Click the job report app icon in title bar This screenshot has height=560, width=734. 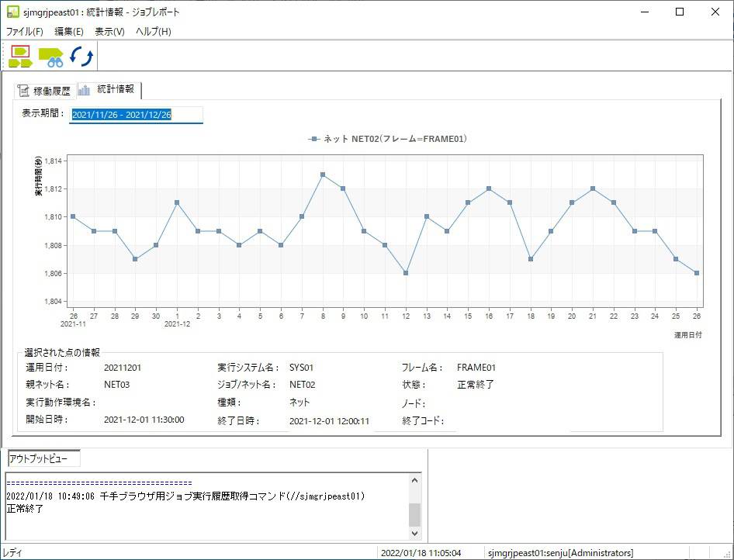click(x=12, y=12)
